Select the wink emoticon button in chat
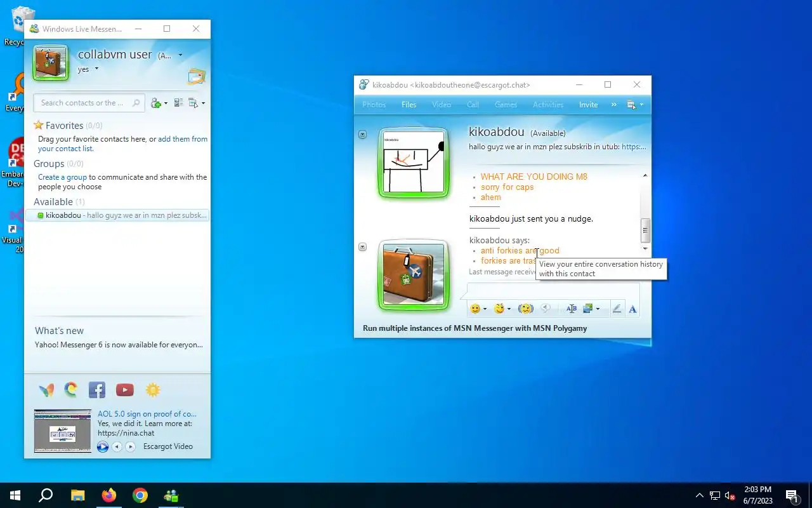The height and width of the screenshot is (508, 812). (500, 309)
